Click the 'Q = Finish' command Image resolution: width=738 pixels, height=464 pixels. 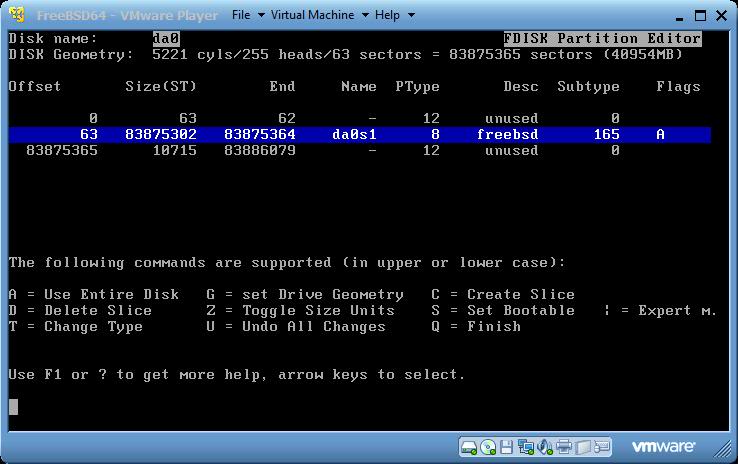pyautogui.click(x=476, y=327)
